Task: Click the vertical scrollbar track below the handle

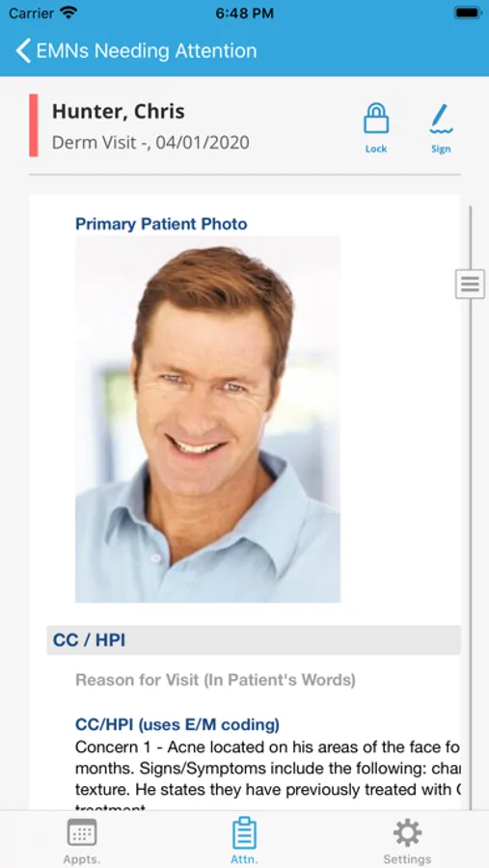Action: pos(471,554)
